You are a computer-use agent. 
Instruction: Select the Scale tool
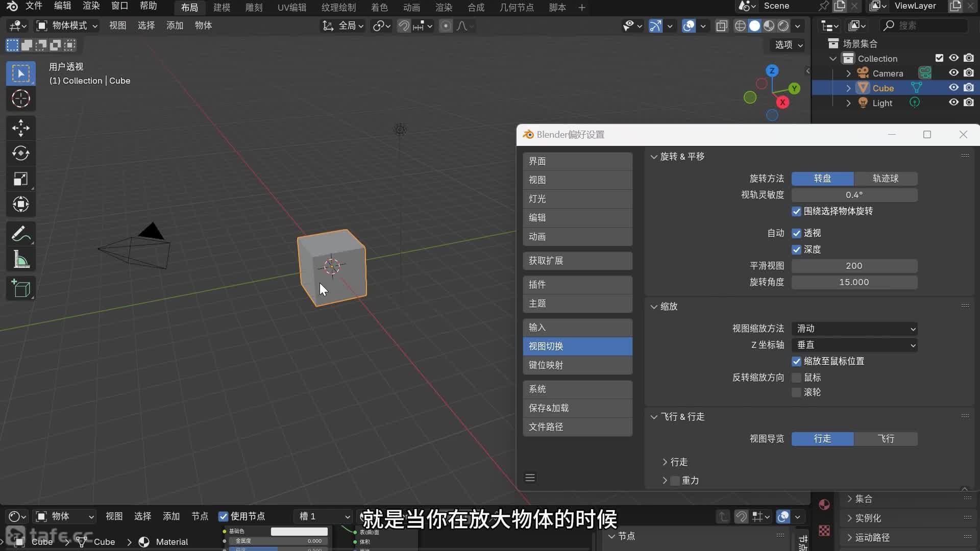(x=21, y=179)
